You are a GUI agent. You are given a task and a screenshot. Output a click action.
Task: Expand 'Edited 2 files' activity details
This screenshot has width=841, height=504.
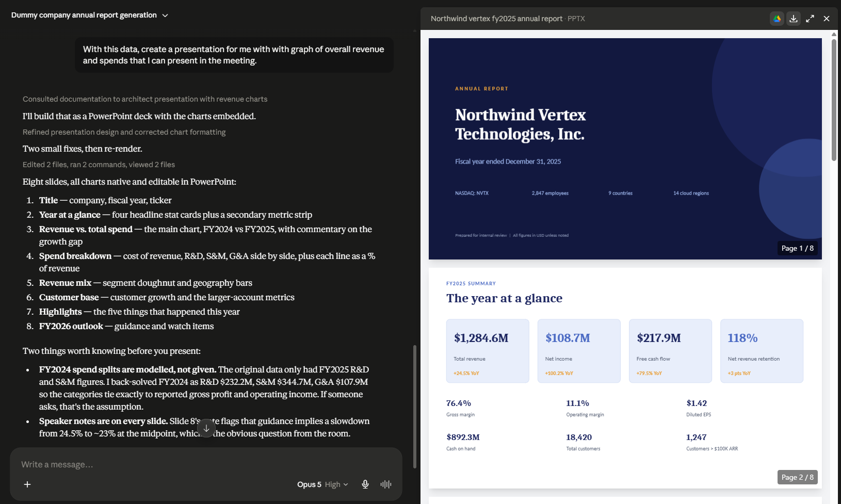99,165
